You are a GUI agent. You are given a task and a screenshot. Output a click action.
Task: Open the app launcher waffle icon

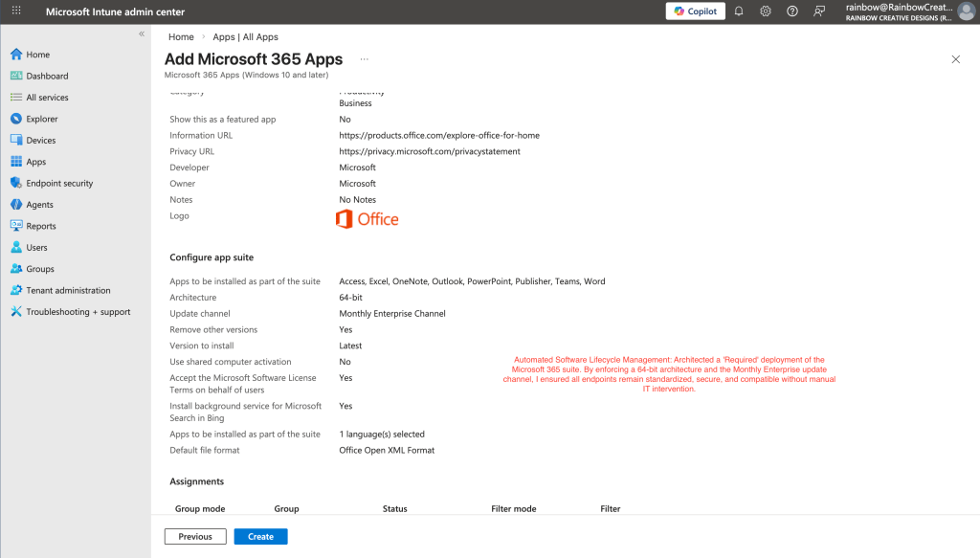pyautogui.click(x=16, y=11)
